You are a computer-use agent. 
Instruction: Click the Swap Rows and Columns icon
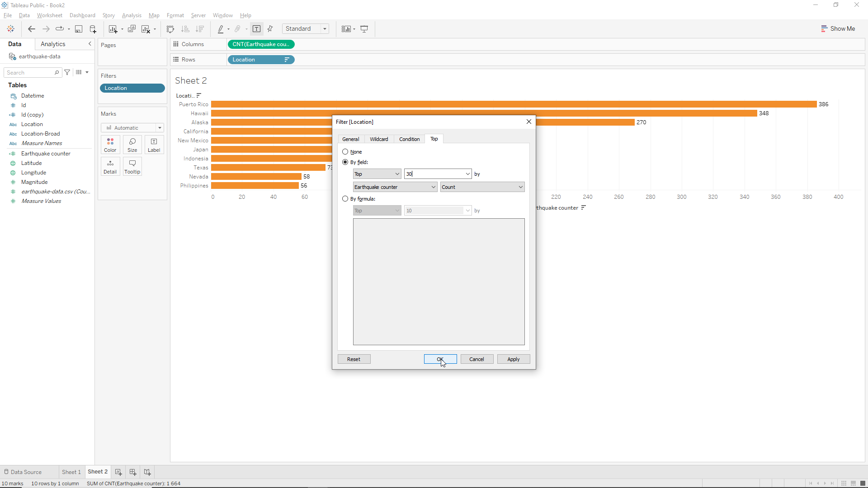(170, 29)
